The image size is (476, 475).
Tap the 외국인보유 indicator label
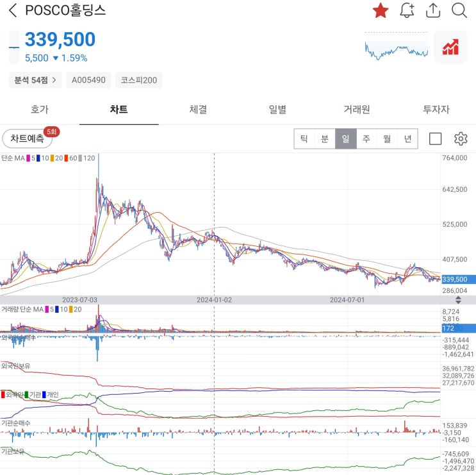click(16, 366)
